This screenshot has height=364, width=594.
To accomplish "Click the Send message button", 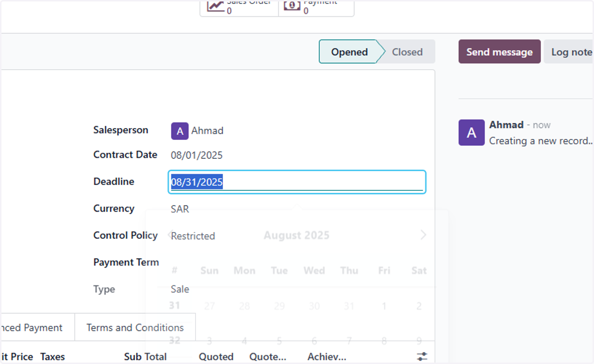I will click(499, 52).
